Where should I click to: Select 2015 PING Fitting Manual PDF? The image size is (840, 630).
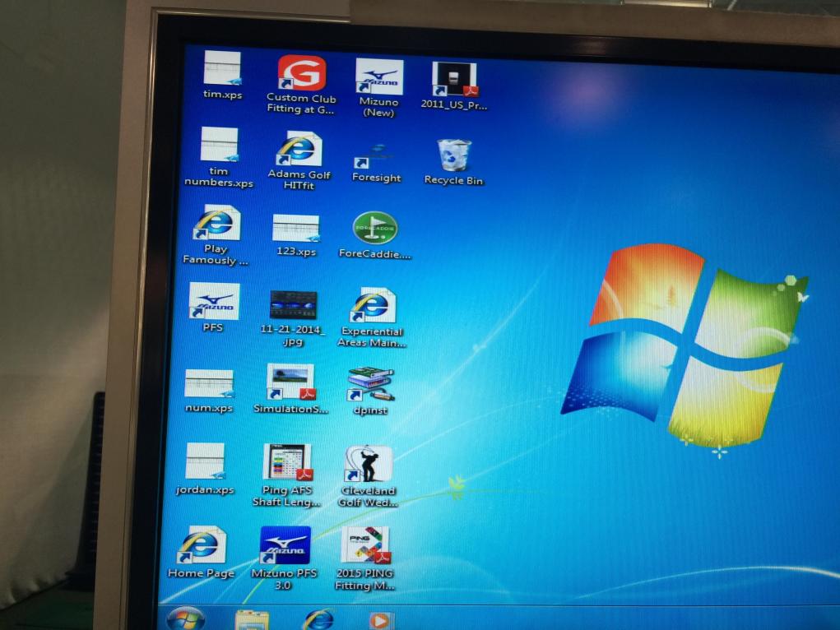tap(366, 546)
